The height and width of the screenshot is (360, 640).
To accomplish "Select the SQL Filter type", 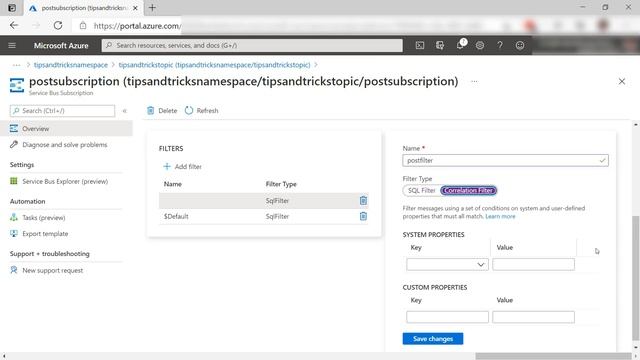I will pos(422,190).
